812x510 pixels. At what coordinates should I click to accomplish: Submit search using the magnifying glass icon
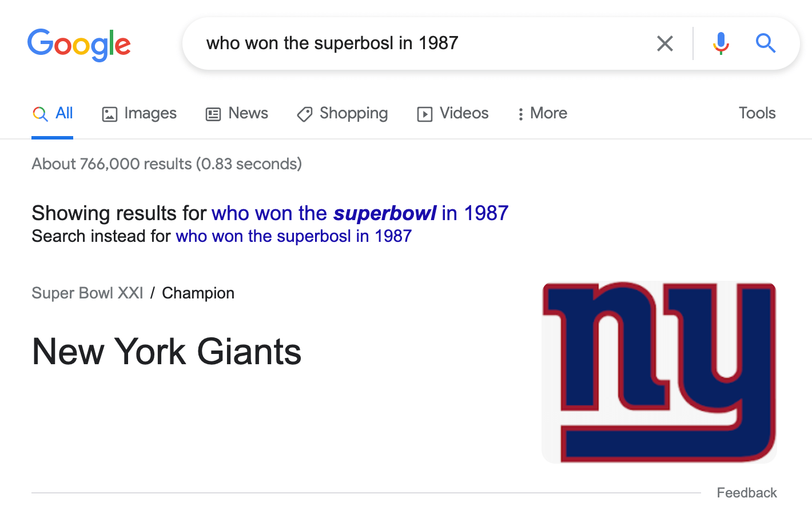(765, 43)
